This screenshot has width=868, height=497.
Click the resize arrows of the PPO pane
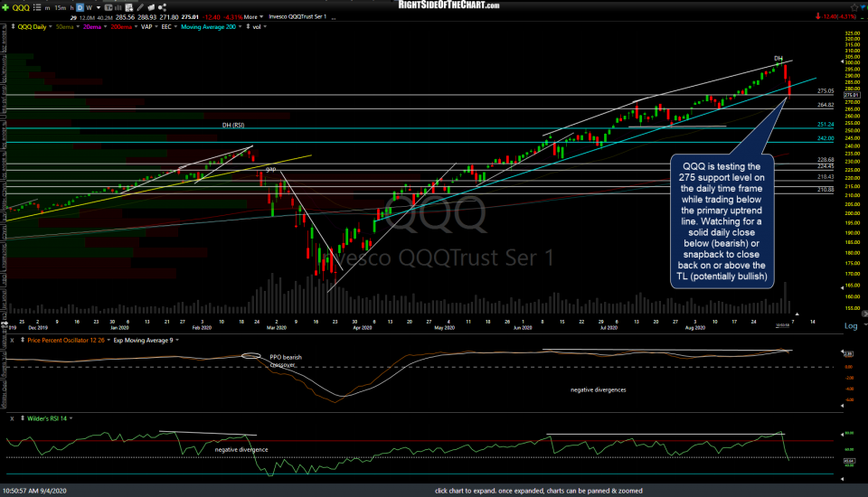pos(22,341)
